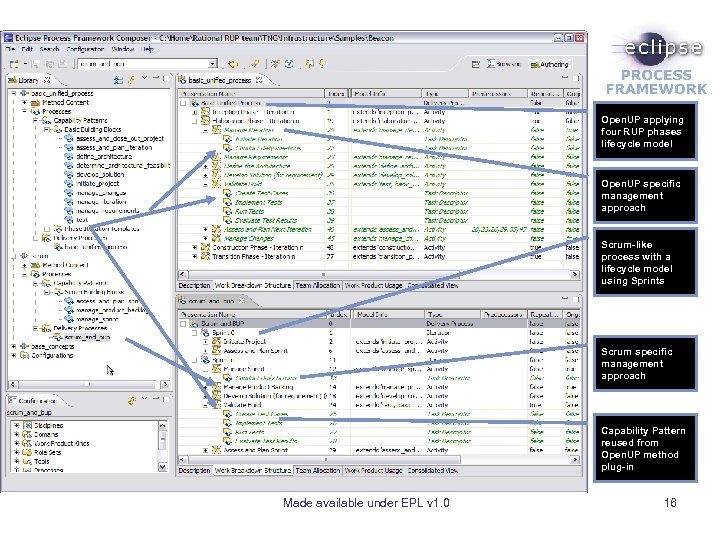Open the Help menu
The width and height of the screenshot is (720, 540).
pyautogui.click(x=147, y=49)
